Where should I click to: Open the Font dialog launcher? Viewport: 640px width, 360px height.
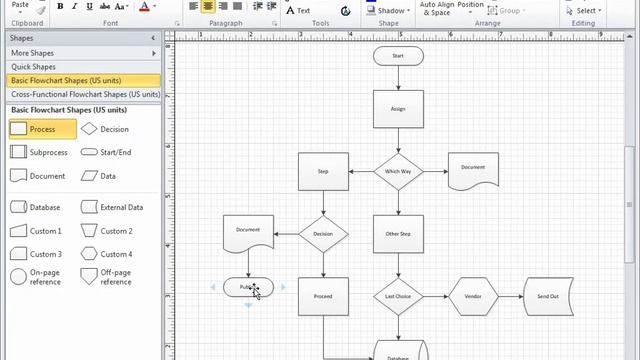(x=177, y=24)
